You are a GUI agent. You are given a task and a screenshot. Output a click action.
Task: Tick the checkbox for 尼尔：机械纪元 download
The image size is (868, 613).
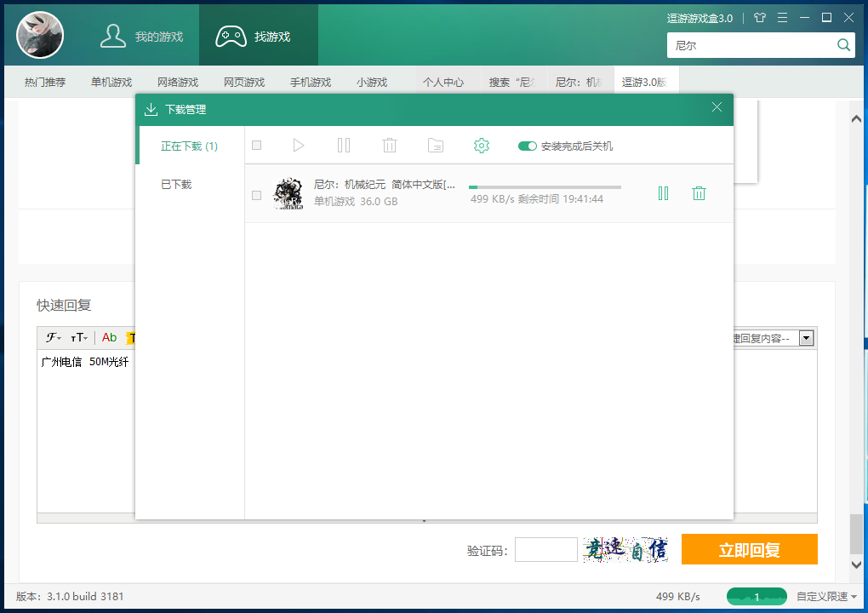coord(256,195)
